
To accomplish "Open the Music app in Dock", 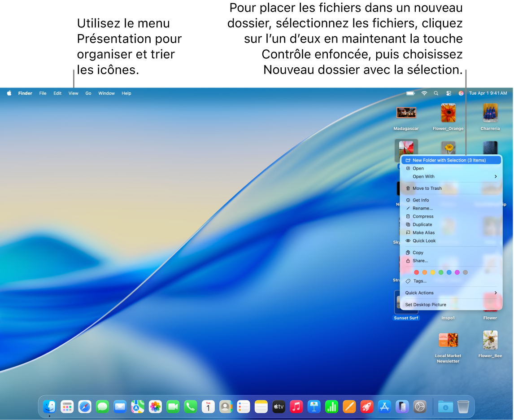I will (x=296, y=407).
